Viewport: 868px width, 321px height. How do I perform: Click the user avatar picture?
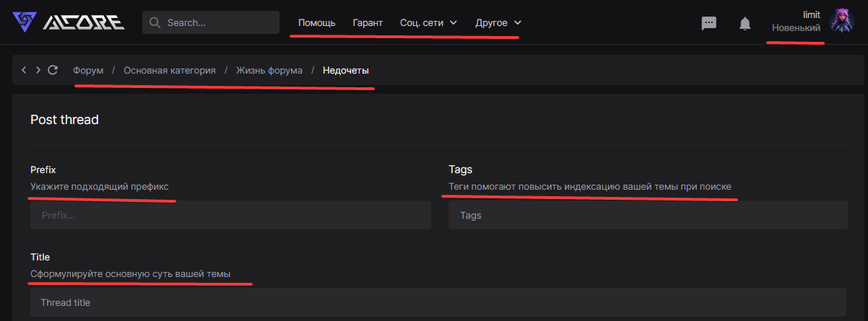tap(842, 21)
